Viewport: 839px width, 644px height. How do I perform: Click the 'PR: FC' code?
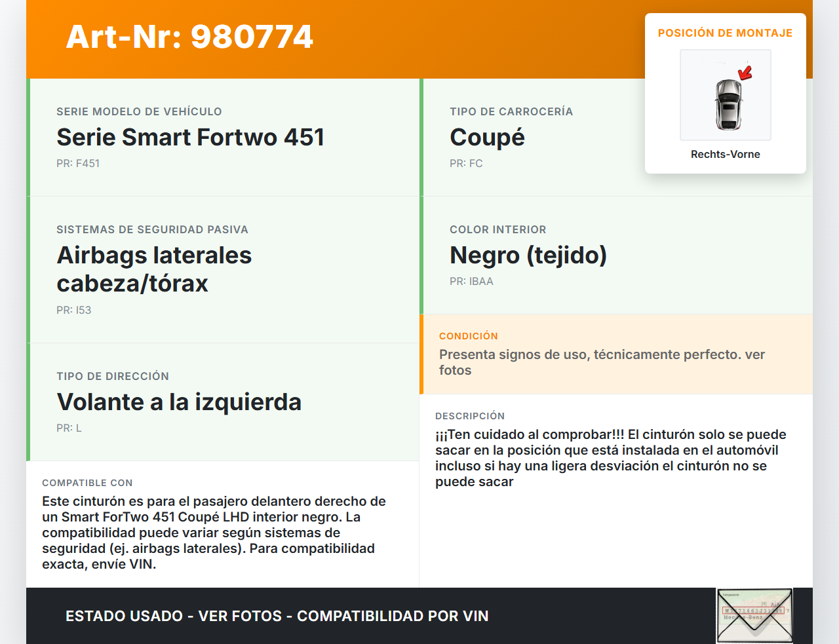coord(466,163)
